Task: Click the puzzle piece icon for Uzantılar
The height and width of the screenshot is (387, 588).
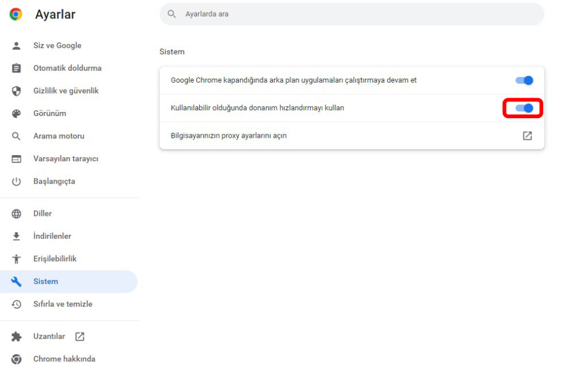Action: coord(16,336)
